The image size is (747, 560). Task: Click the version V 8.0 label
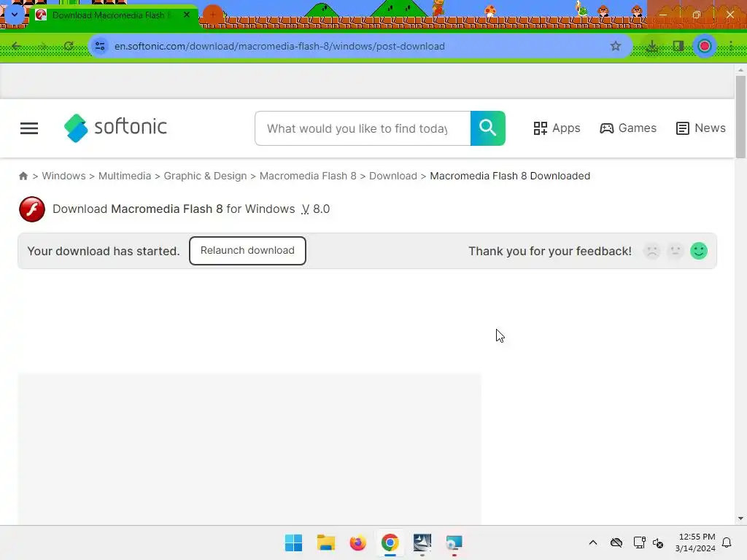pos(315,209)
